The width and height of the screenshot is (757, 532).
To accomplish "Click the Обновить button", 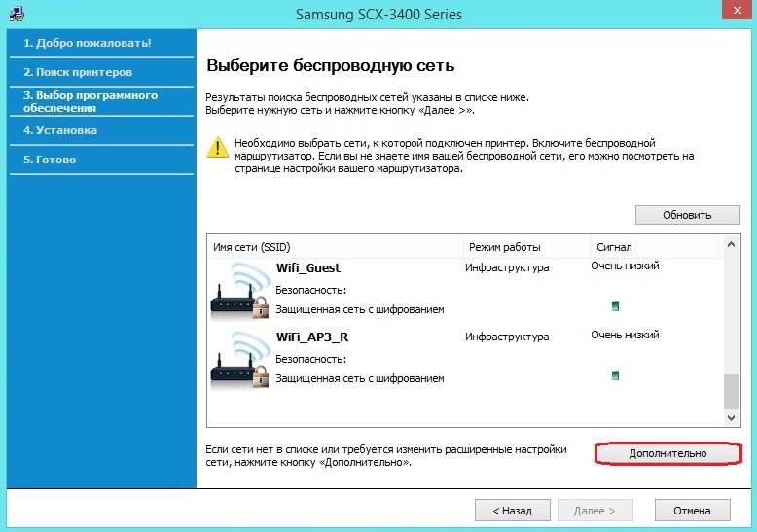I will (688, 215).
